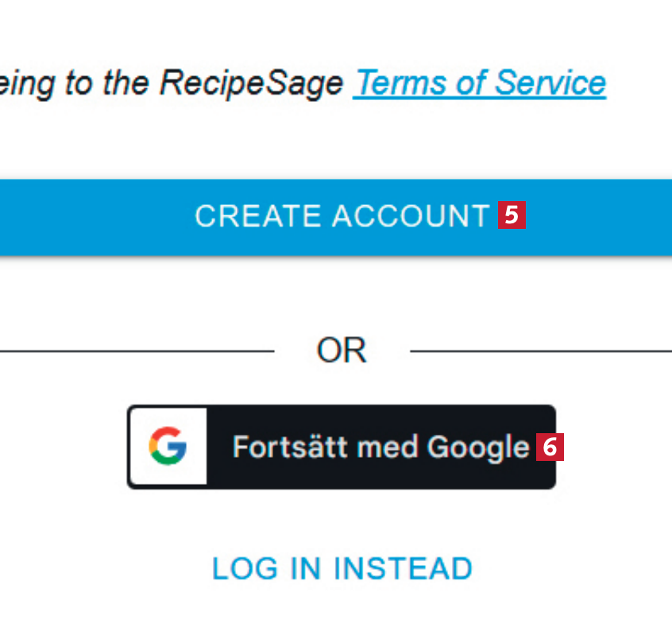Image resolution: width=672 pixels, height=639 pixels.
Task: Click the word CREATE on the blue button
Action: pyautogui.click(x=258, y=216)
